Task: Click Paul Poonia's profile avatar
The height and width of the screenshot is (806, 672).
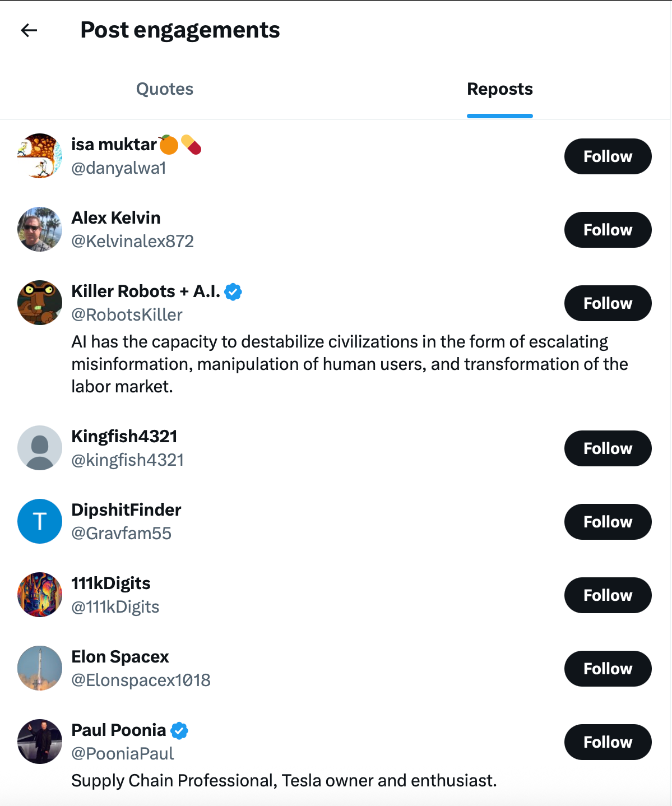Action: 40,742
